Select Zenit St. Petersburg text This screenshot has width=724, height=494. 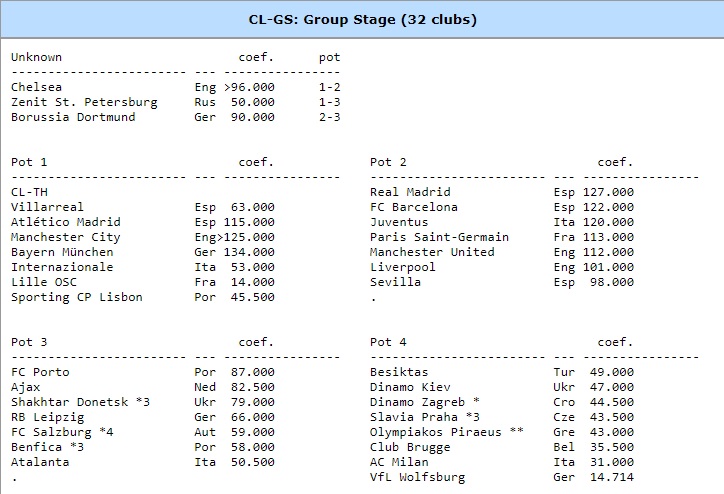84,102
